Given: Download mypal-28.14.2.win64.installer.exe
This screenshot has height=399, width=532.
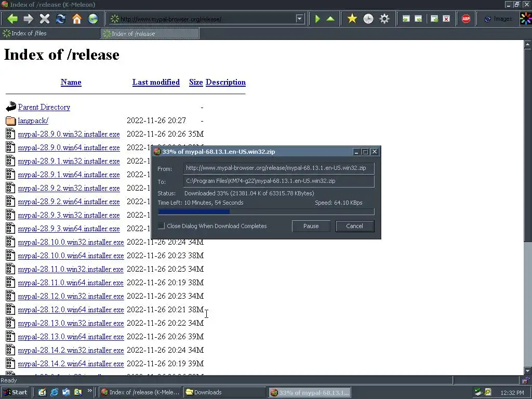Looking at the screenshot, I should coord(71,364).
